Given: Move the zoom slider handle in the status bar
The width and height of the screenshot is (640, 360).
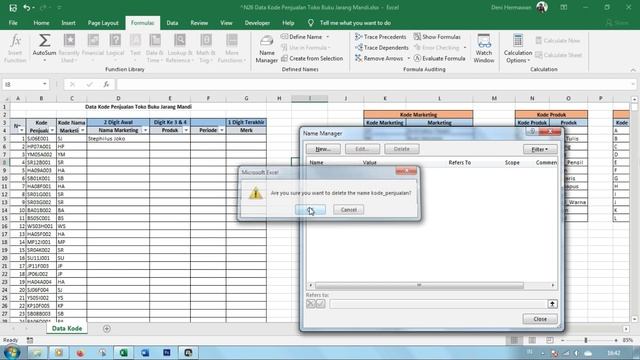Looking at the screenshot, I should point(586,340).
